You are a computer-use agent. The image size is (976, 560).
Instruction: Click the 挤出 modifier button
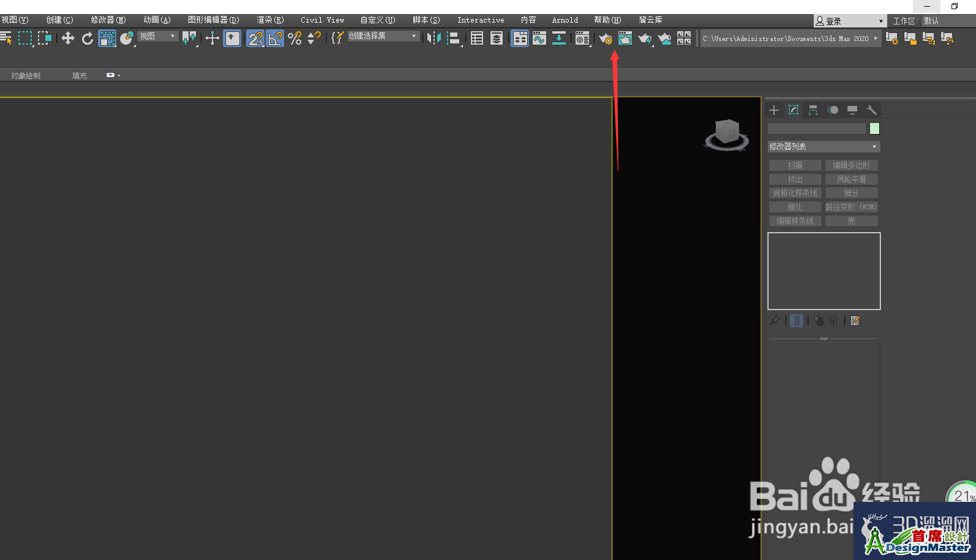(x=795, y=179)
